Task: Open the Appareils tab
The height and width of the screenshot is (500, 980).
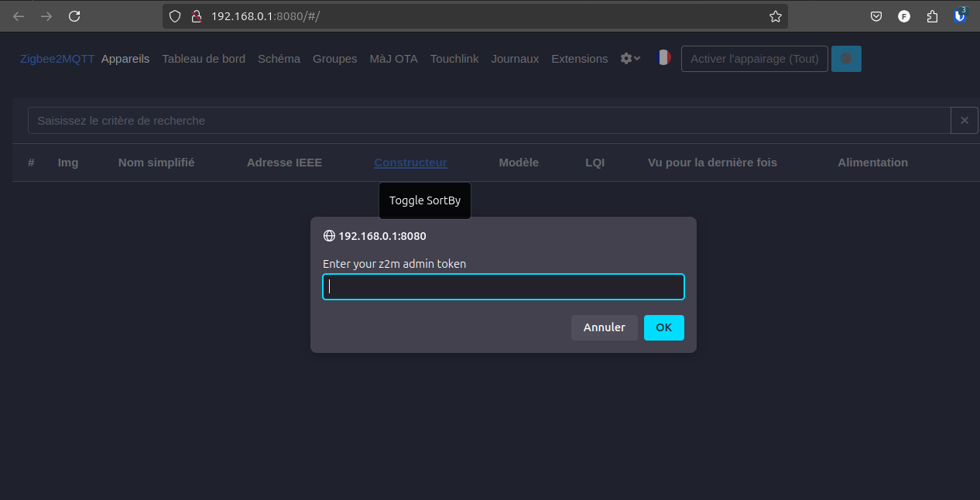Action: tap(125, 59)
